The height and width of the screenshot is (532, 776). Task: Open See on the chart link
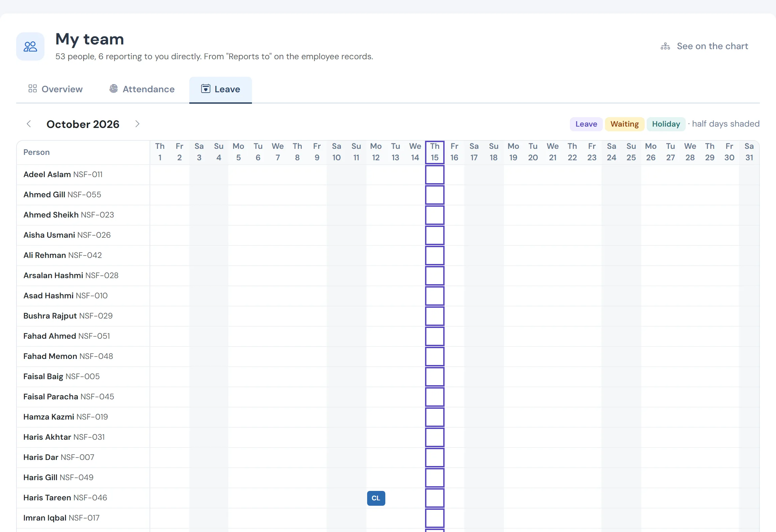[x=704, y=46]
